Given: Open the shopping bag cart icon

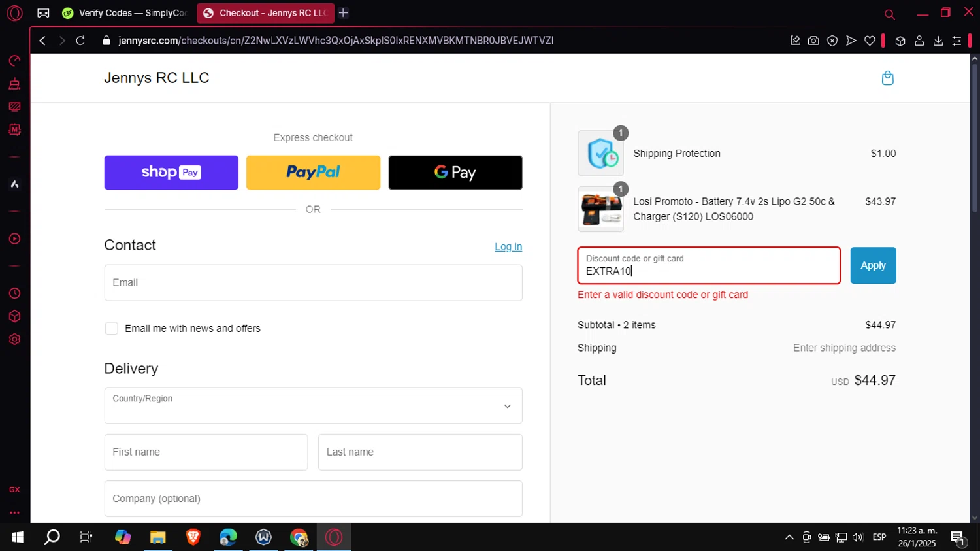Looking at the screenshot, I should point(887,78).
